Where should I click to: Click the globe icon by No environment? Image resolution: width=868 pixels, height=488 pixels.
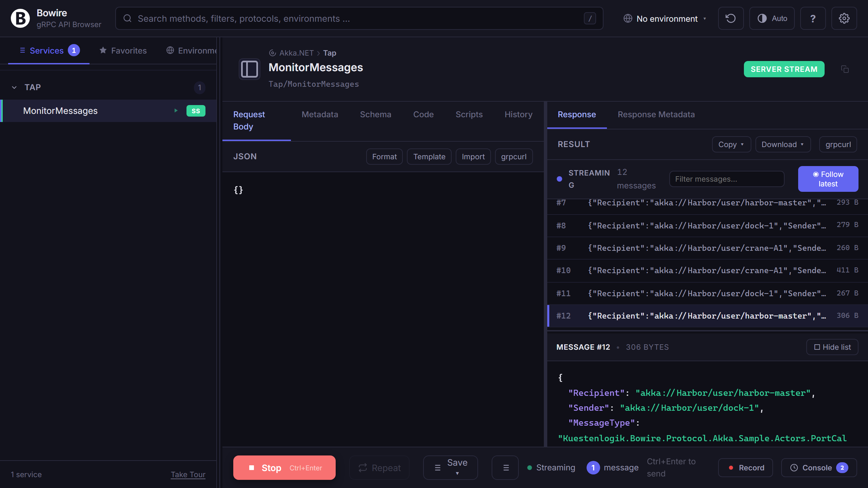(628, 18)
